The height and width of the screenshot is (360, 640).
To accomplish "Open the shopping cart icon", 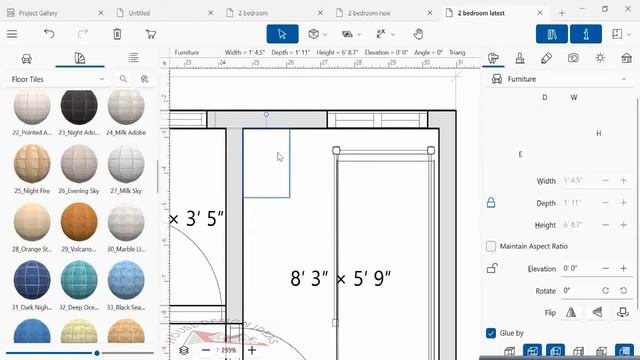I will click(x=151, y=34).
